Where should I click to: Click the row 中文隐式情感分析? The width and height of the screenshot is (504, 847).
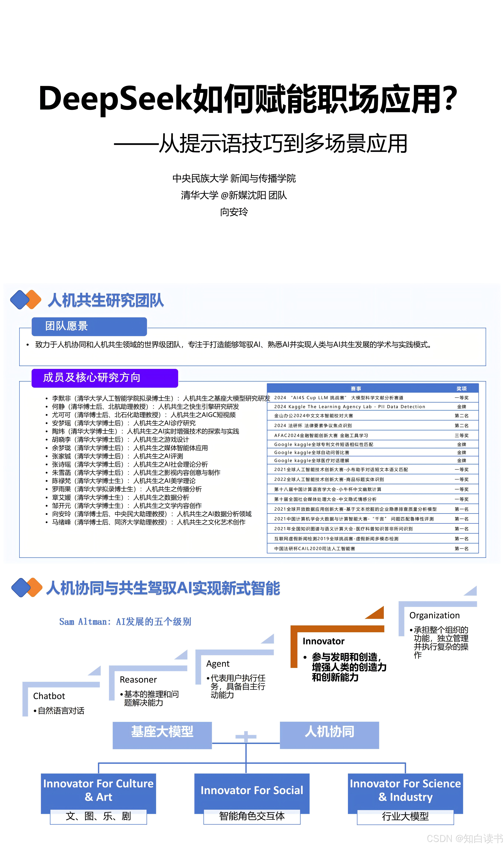click(372, 499)
